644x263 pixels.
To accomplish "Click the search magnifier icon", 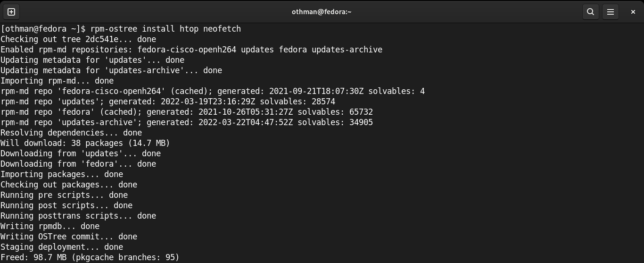I will 590,12.
